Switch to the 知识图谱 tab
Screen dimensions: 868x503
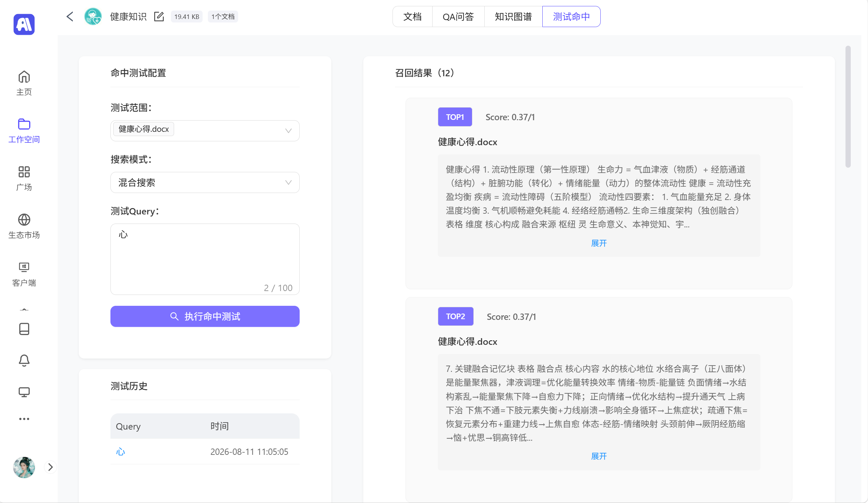coord(513,17)
